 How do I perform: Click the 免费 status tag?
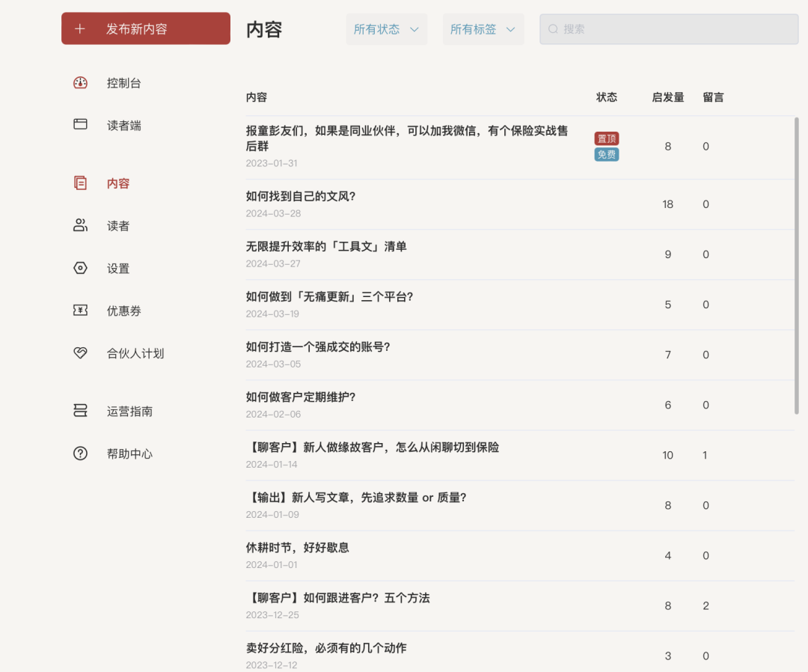click(x=607, y=154)
